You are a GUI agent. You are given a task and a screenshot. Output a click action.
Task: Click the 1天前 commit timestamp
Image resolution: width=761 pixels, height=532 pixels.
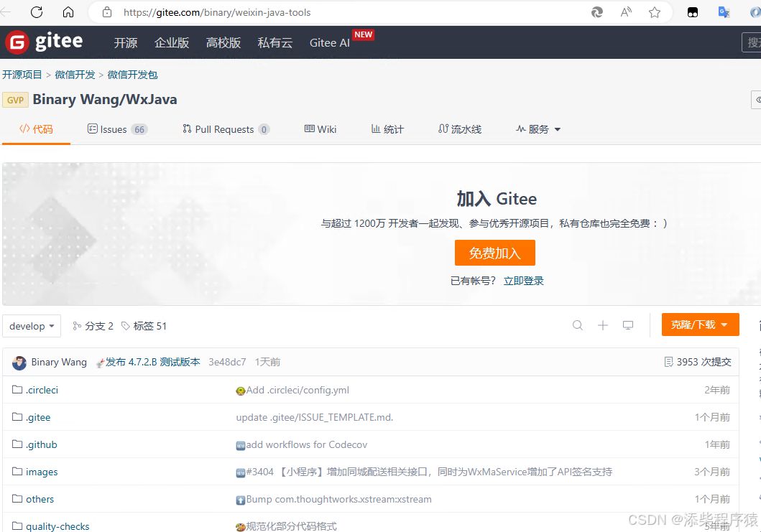click(267, 363)
